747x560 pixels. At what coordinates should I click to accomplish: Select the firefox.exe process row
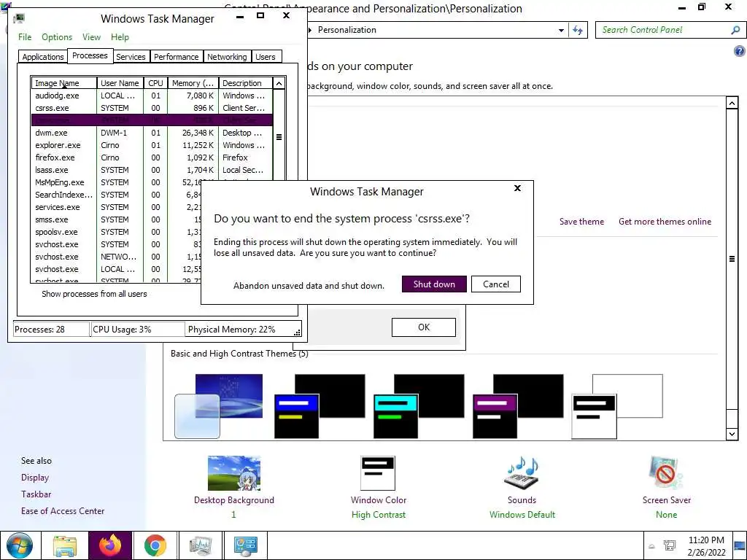(x=152, y=157)
